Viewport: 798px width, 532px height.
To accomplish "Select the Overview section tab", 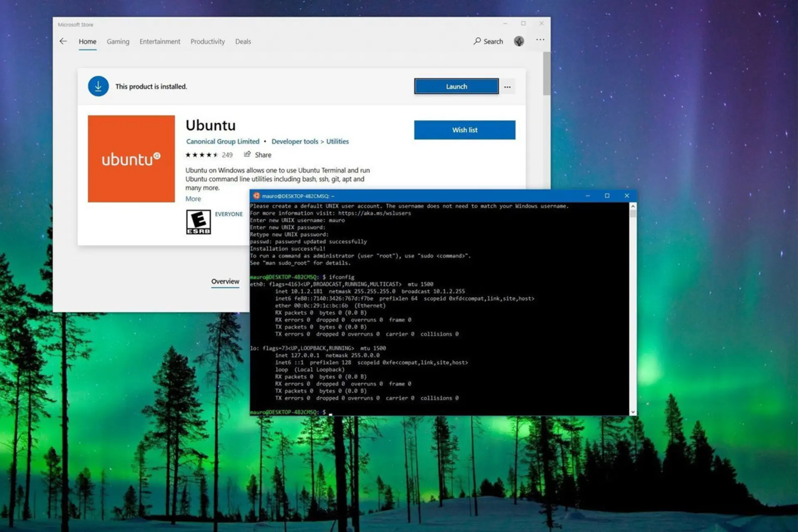I will [x=225, y=281].
